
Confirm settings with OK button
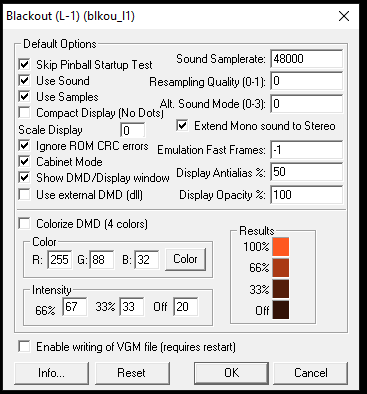coord(232,373)
